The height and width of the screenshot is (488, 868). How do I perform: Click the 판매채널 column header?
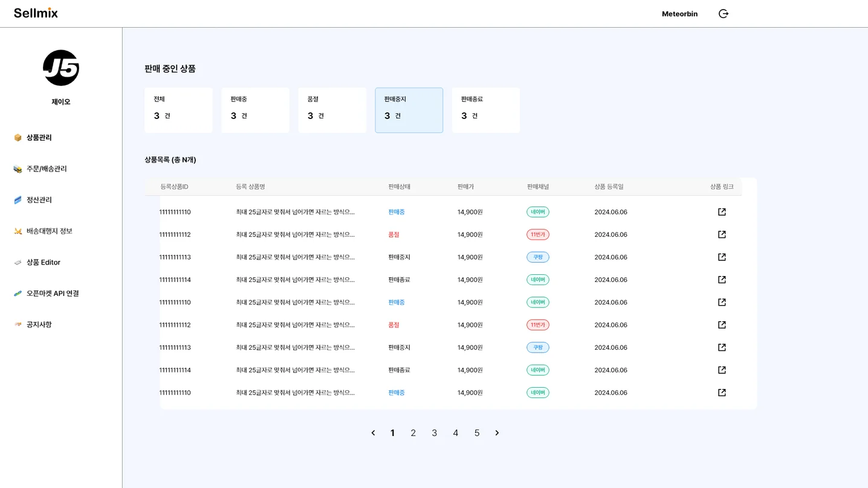tap(538, 187)
